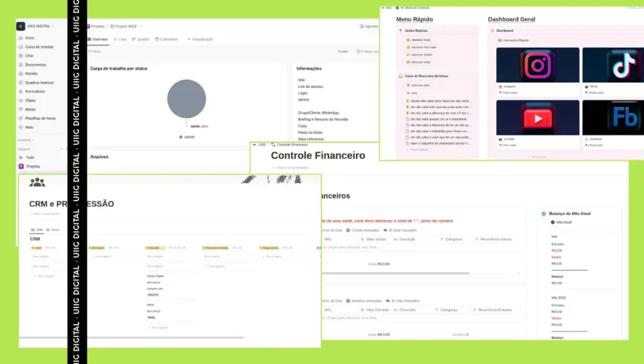
Task: Click the scrollbar under the Saídas table
Action: (x=396, y=273)
